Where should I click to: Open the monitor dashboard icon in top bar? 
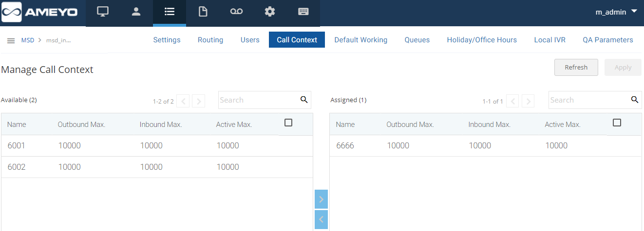[102, 12]
